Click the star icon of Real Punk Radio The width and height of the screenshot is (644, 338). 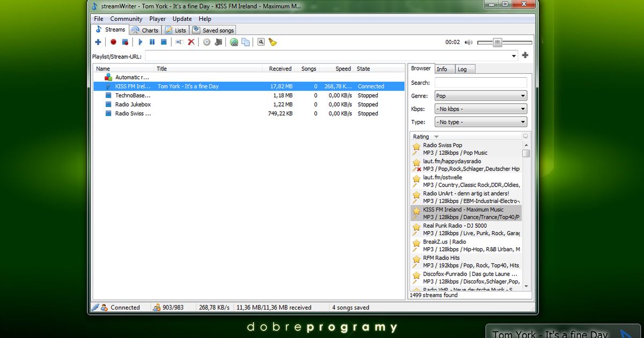click(416, 227)
